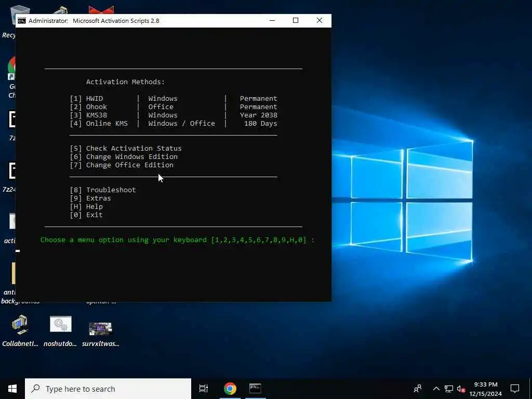Click the "180 Days" value

261,124
